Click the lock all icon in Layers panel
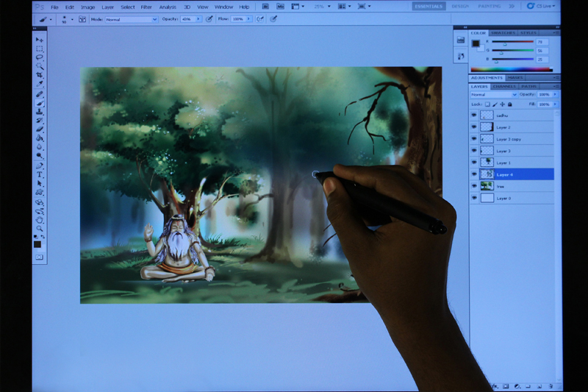Viewport: 588px width, 392px height. click(x=510, y=104)
